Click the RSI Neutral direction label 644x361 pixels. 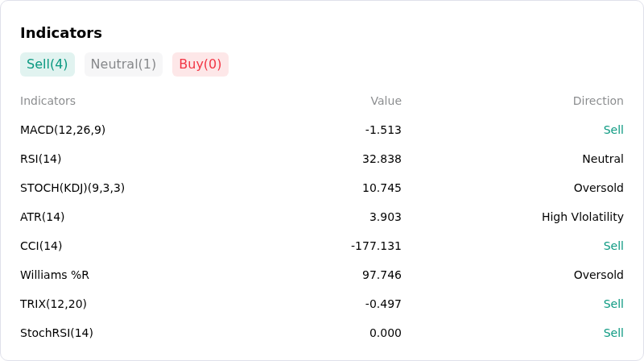[x=602, y=159]
